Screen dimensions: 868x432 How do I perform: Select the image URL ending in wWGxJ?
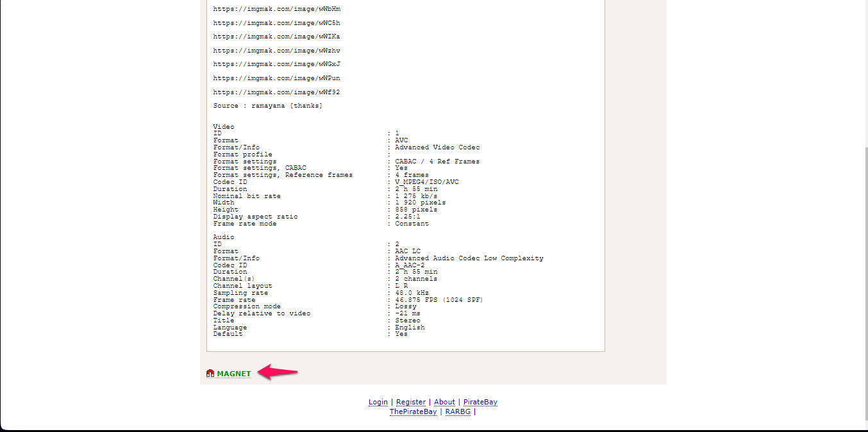(277, 64)
